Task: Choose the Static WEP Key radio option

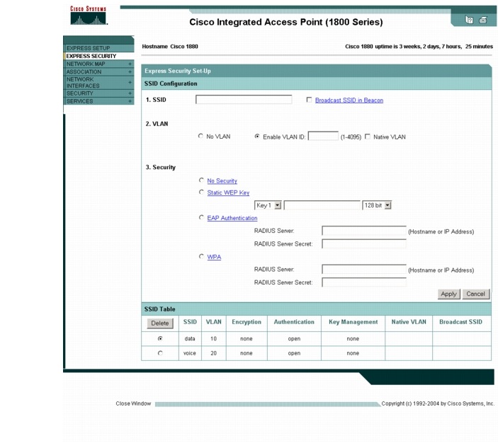Action: pyautogui.click(x=201, y=192)
